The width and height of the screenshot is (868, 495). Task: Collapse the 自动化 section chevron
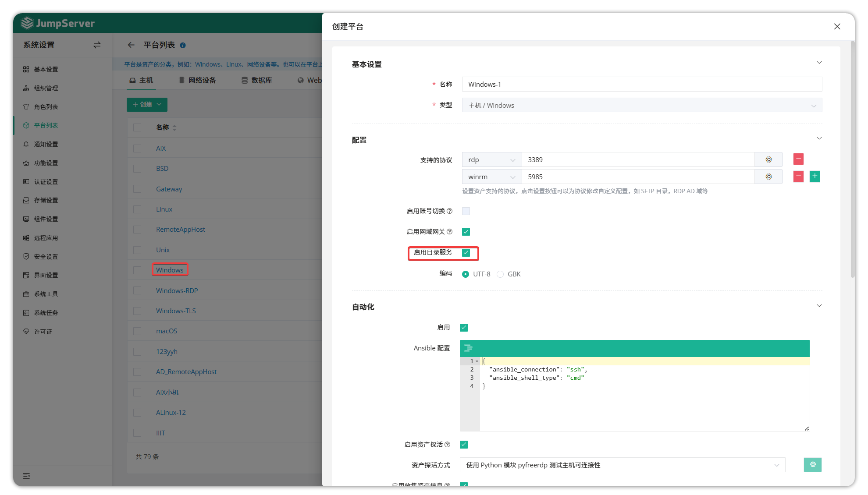(x=819, y=306)
